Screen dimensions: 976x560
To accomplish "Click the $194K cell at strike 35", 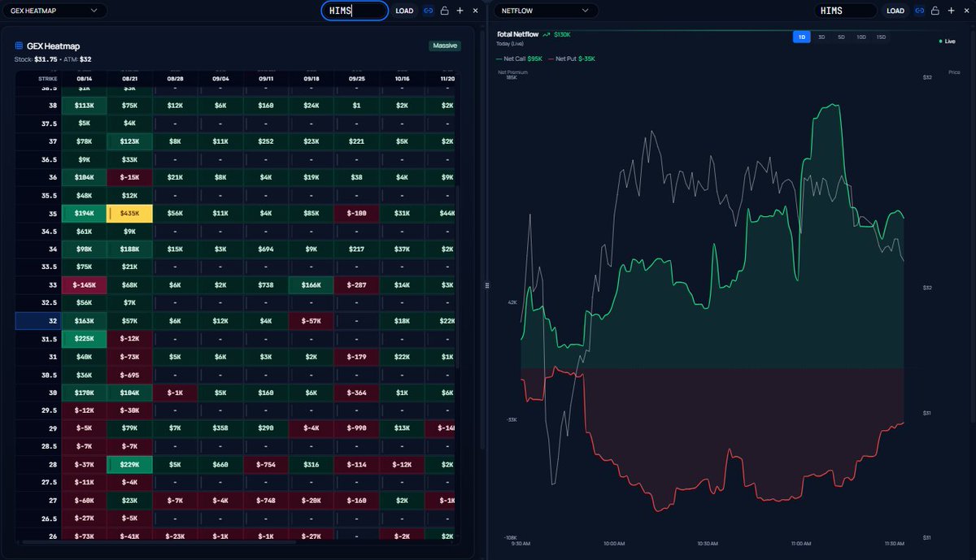I will click(84, 213).
